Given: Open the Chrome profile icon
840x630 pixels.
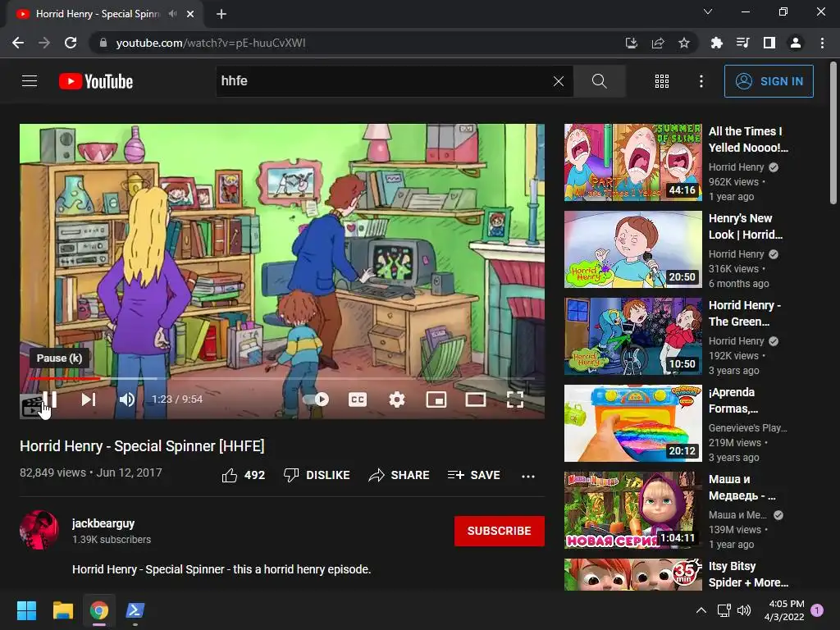Looking at the screenshot, I should [796, 43].
